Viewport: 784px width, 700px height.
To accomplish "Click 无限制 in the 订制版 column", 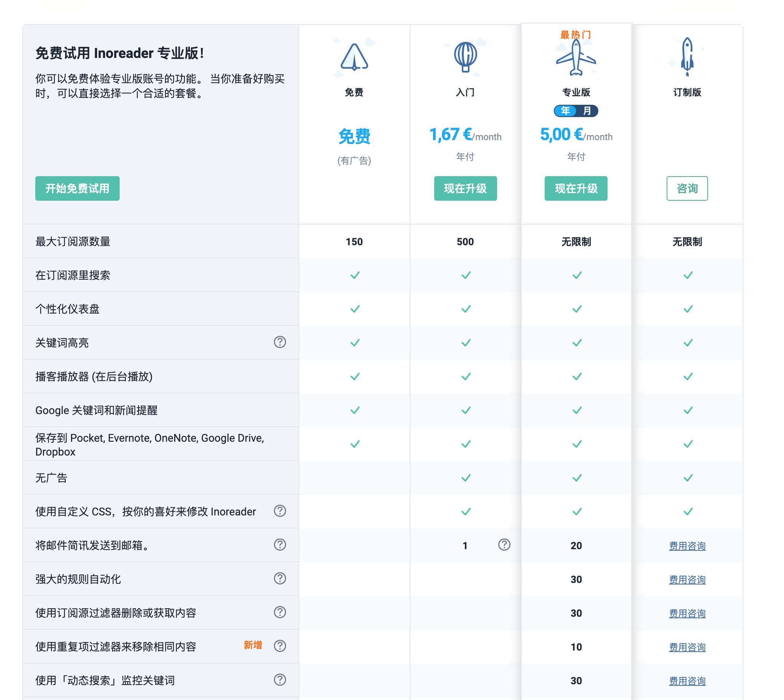I will [687, 242].
